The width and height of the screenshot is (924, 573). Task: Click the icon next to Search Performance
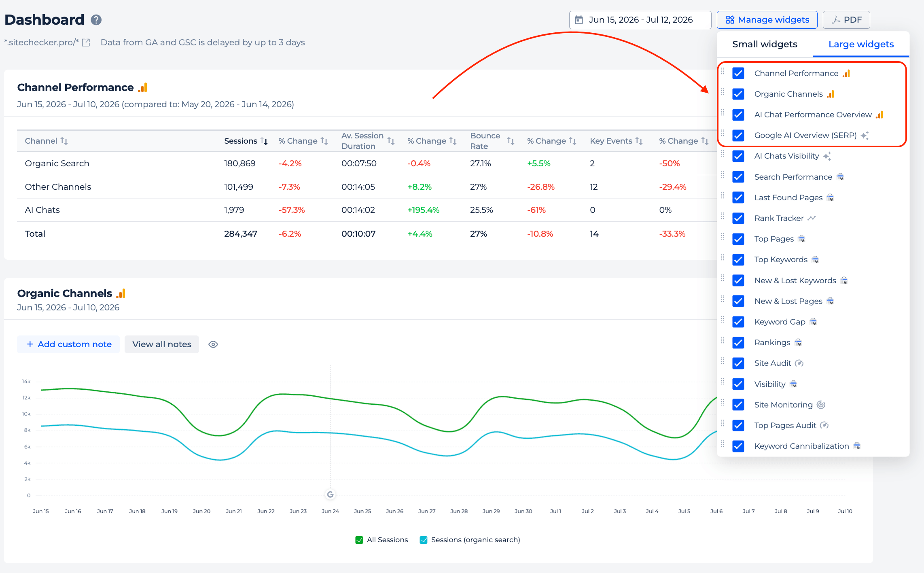(840, 177)
